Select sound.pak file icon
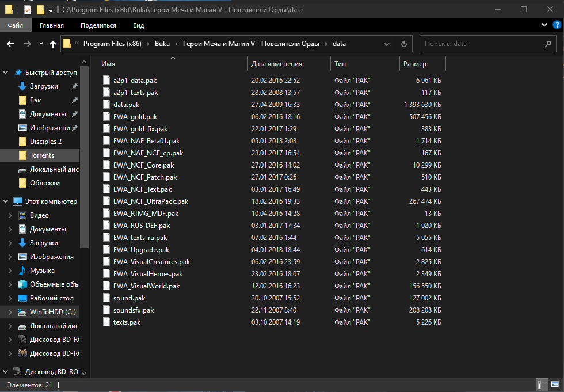This screenshot has width=564, height=392. 106,298
